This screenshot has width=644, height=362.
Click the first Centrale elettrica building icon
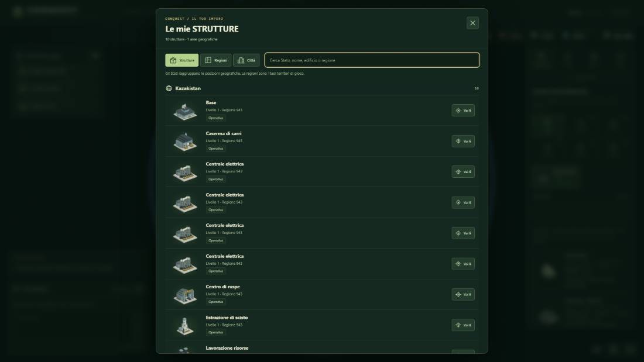pos(185,173)
